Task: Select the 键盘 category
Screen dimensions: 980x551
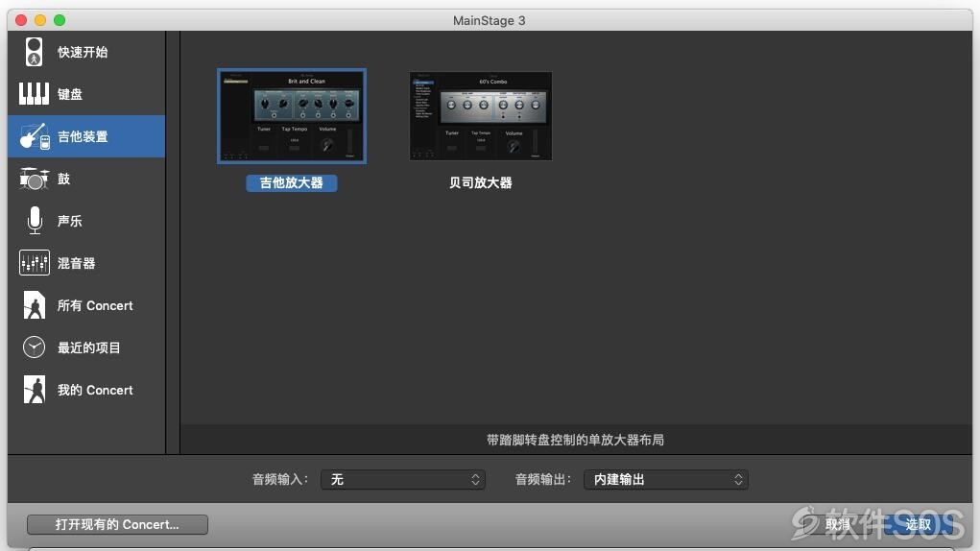Action: 86,94
